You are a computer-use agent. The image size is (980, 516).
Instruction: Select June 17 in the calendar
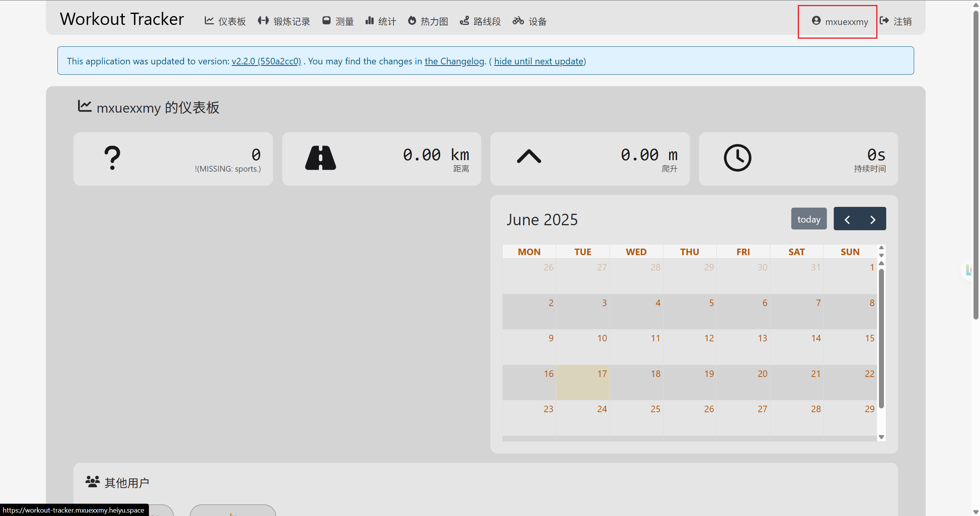click(x=583, y=382)
